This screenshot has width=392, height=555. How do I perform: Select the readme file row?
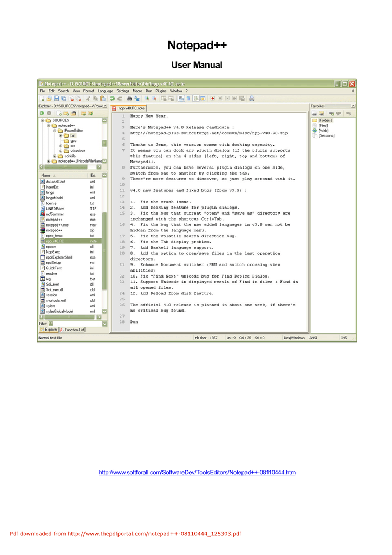click(x=71, y=274)
